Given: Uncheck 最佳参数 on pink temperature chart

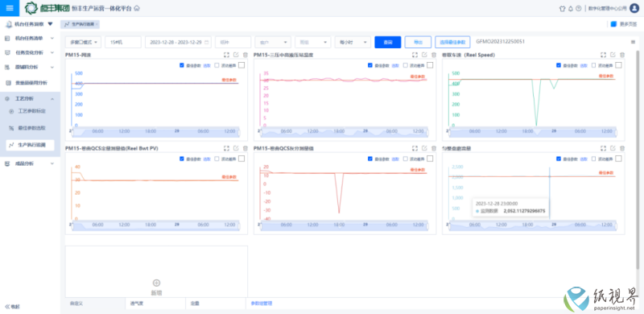Looking at the screenshot, I should pos(370,65).
